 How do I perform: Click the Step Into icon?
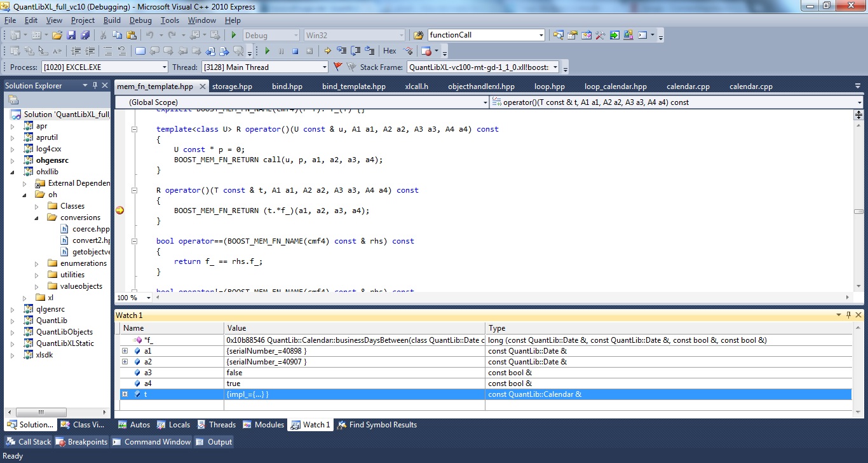pos(341,51)
